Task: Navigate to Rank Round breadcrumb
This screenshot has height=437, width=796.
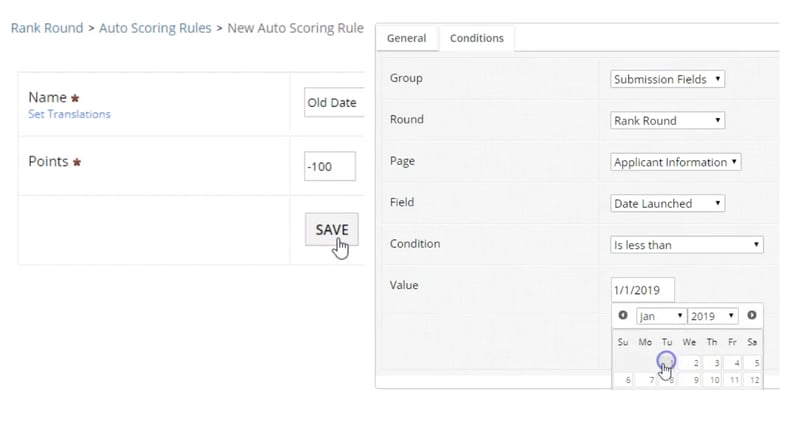Action: click(x=47, y=28)
